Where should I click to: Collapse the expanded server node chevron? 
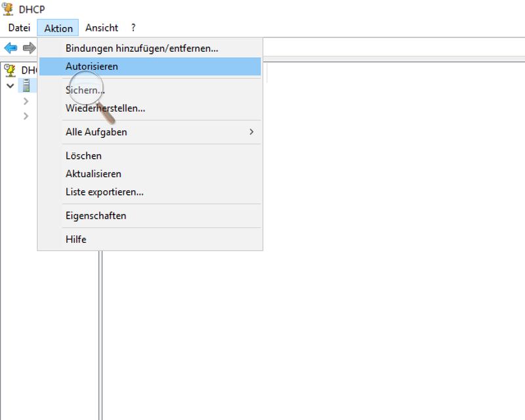[10, 86]
